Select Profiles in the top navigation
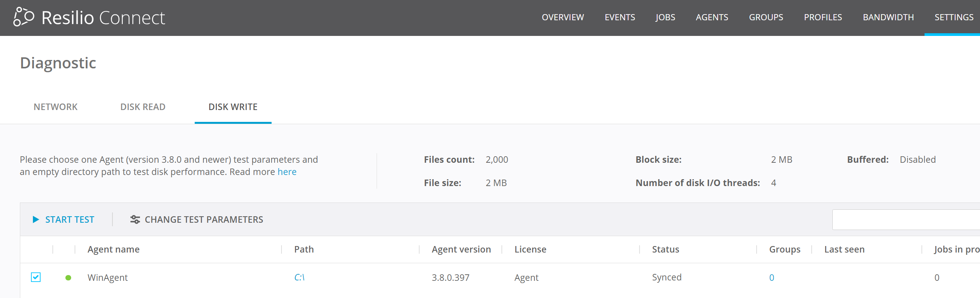This screenshot has width=980, height=298. pos(823,18)
